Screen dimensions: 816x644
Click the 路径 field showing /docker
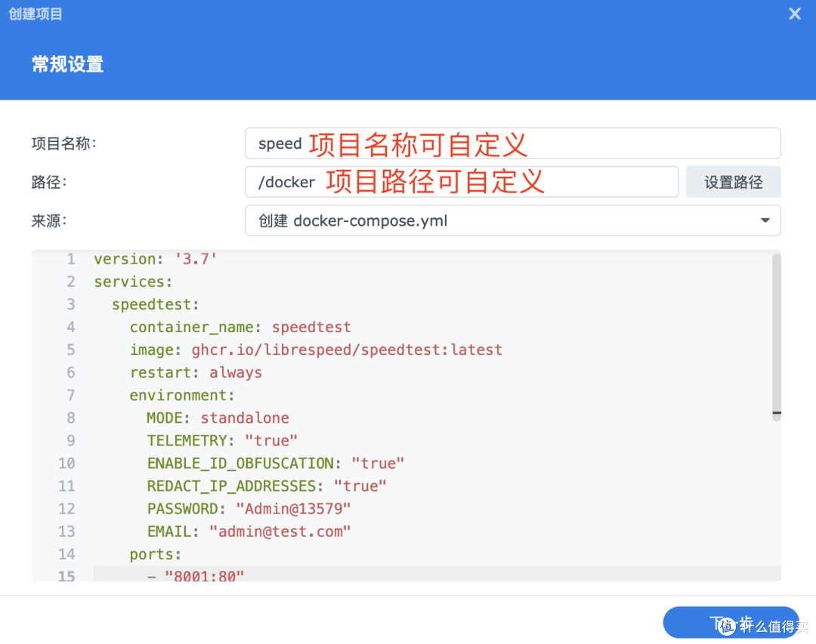point(462,181)
